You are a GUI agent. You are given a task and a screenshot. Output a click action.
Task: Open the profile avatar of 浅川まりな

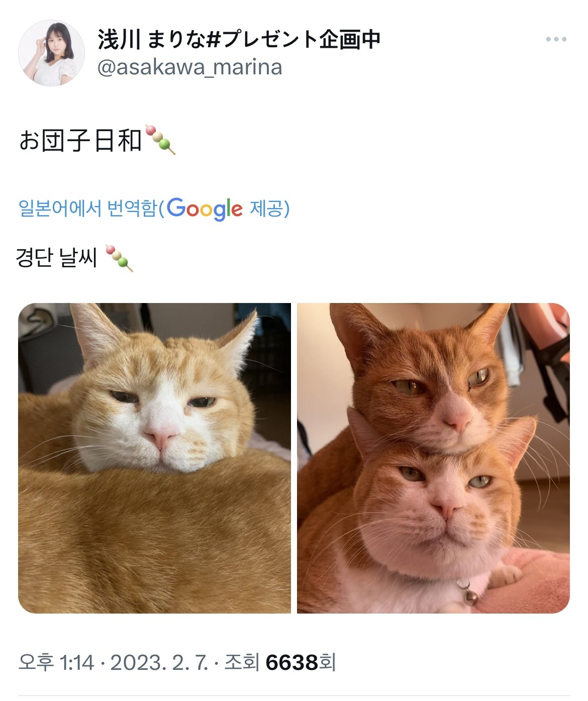click(x=51, y=53)
